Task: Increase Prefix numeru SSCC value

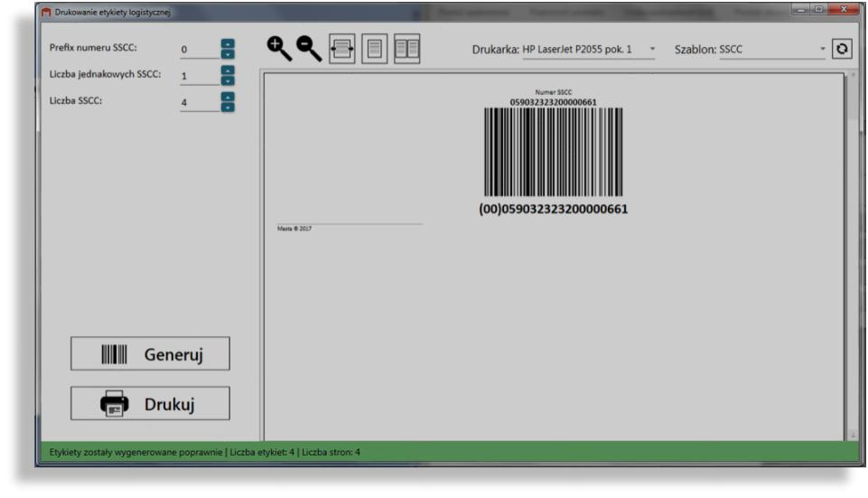Action: (x=228, y=43)
